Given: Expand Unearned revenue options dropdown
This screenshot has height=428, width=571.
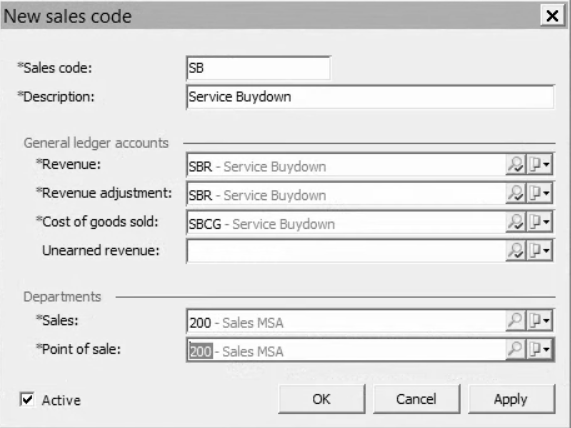Looking at the screenshot, I should [540, 251].
